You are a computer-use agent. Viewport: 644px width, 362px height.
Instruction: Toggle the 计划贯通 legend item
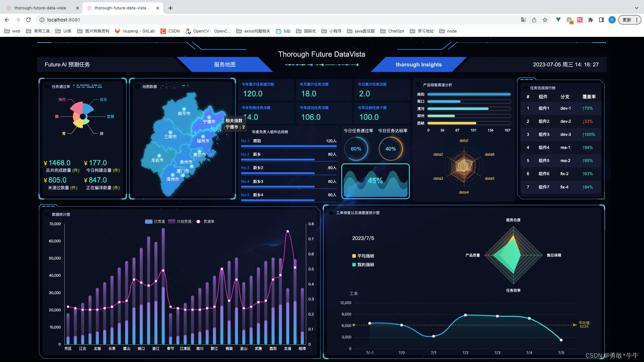180,221
